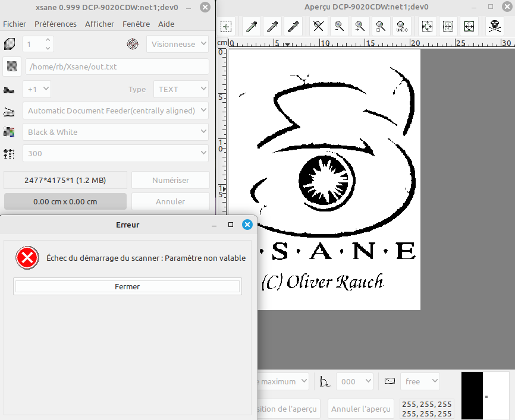Open the maximum preset area dropdown
Image resolution: width=515 pixels, height=420 pixels.
tap(284, 381)
